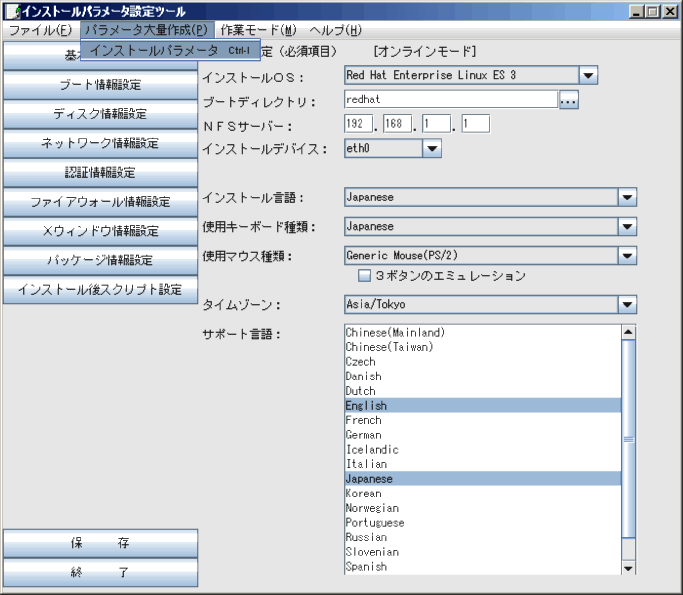Image resolution: width=683 pixels, height=595 pixels.
Task: Click the ネットワーク情報設定 button
Action: click(99, 143)
